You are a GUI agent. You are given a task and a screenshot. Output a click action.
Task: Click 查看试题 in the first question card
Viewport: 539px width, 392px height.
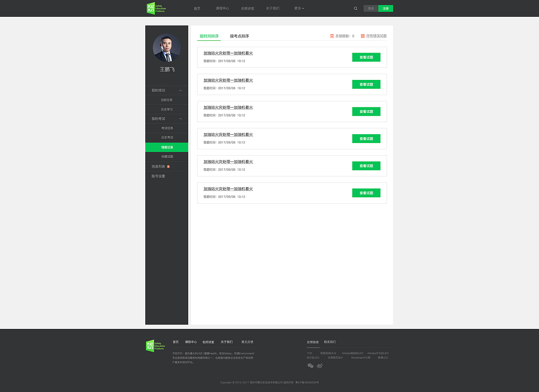pyautogui.click(x=366, y=57)
